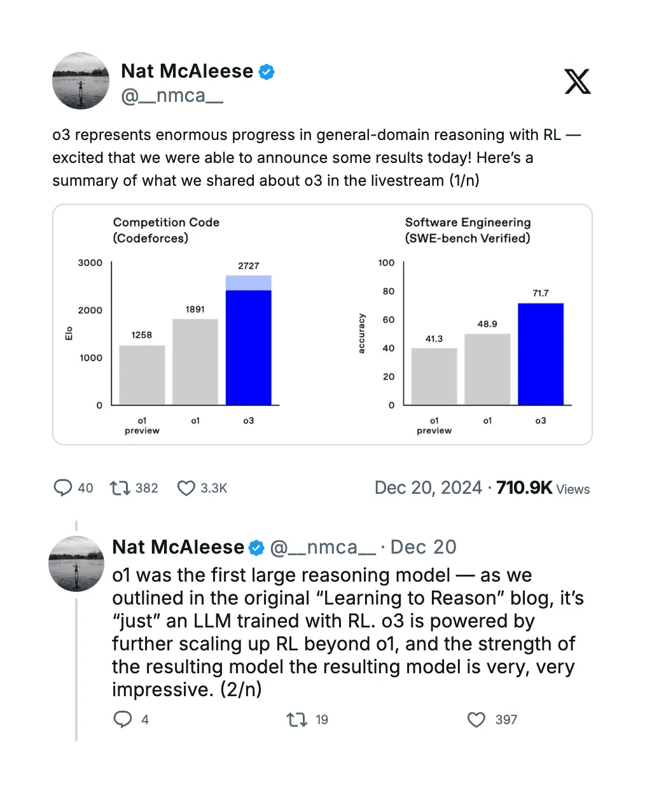Reply to the second tweet via comment icon
This screenshot has width=645, height=812.
(x=122, y=719)
